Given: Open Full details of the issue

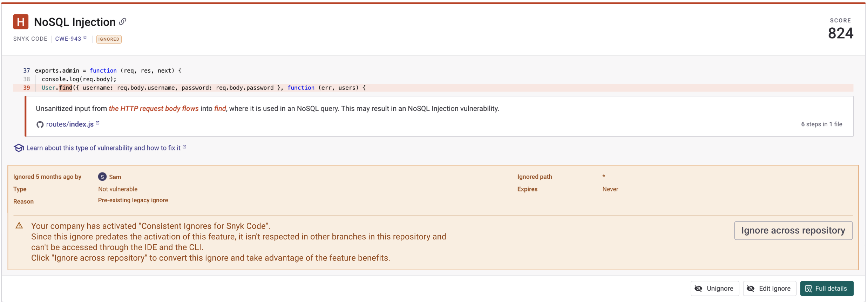Looking at the screenshot, I should coord(826,289).
